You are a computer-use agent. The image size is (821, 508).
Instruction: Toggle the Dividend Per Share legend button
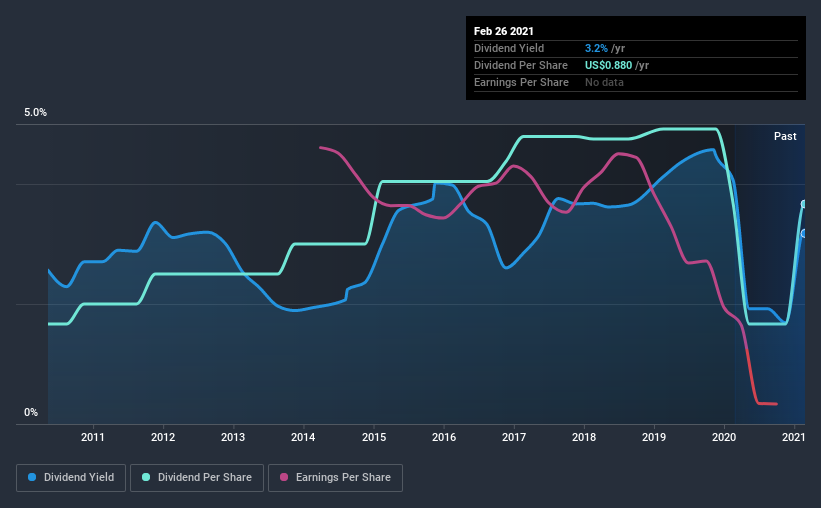click(x=197, y=478)
